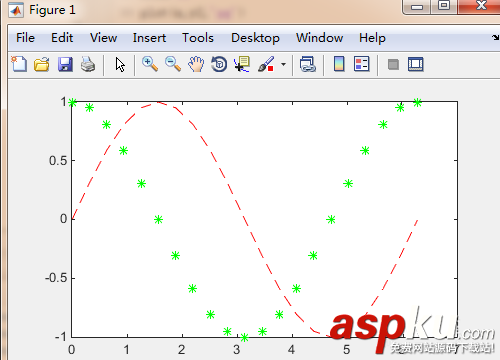Click the Hide Plot Tools icon
Screen dimensions: 500x360
tap(393, 64)
